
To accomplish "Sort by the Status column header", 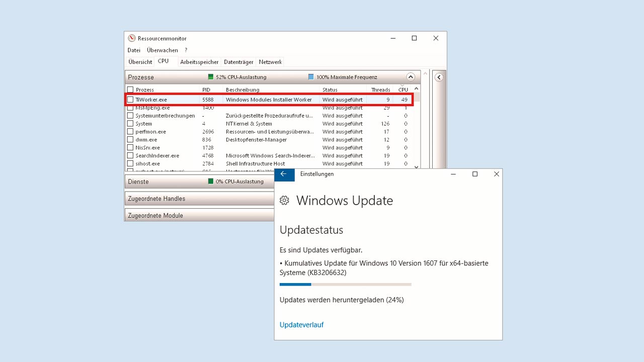I will 330,90.
